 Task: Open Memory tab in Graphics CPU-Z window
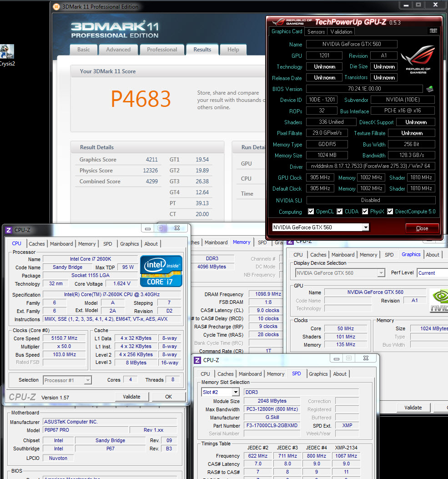tap(368, 255)
